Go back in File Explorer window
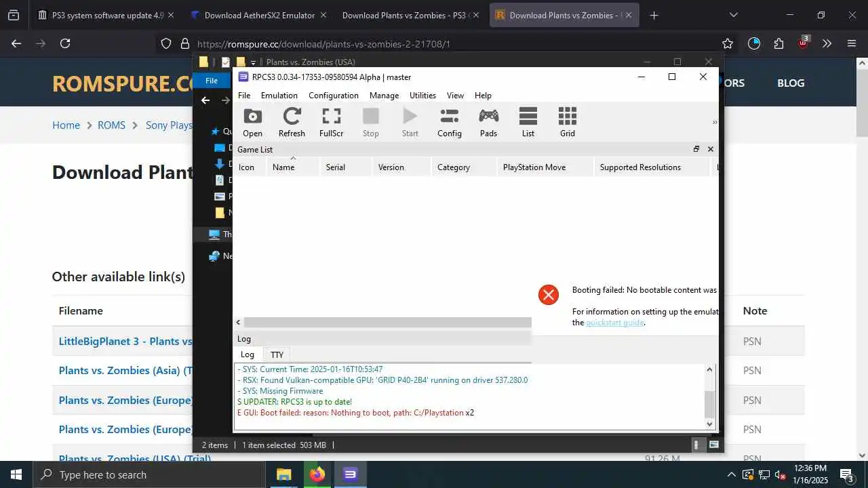868x488 pixels. point(205,100)
